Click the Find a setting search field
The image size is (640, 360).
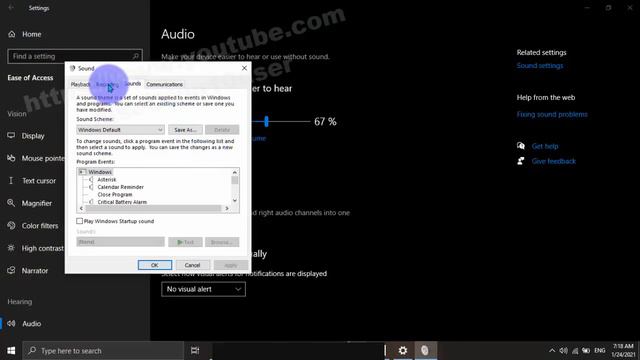[75, 56]
